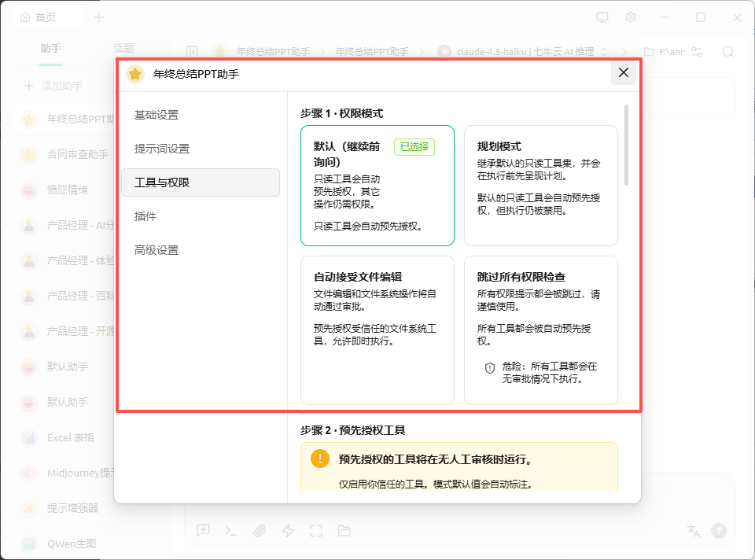Click the folder icon in input toolbar
Viewport: 755px width, 560px height.
pyautogui.click(x=344, y=531)
